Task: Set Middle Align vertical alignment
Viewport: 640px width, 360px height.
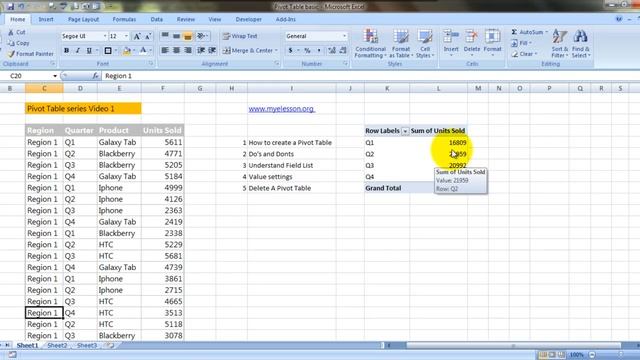Action: pos(176,36)
